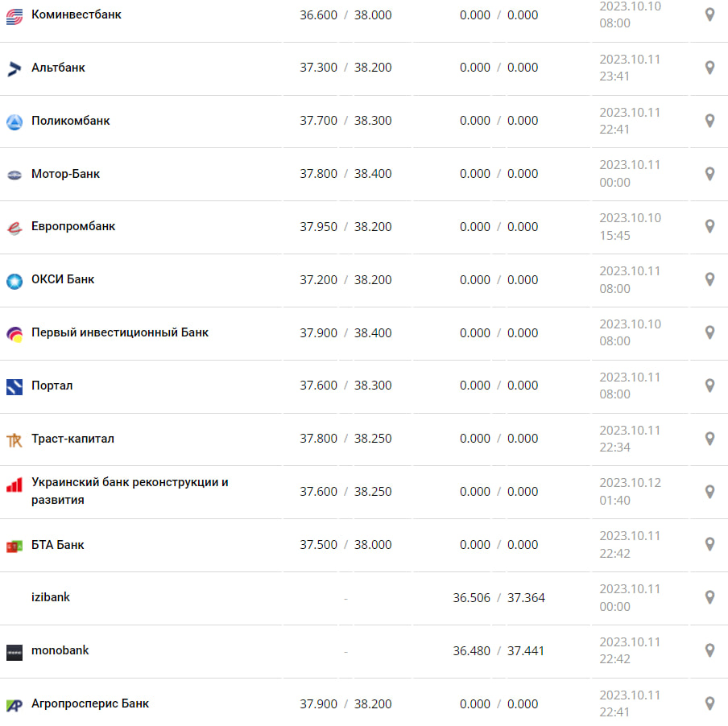The height and width of the screenshot is (726, 728).
Task: Click Траст-капитал exchange rate 37.800 / 38.250
Action: (345, 439)
